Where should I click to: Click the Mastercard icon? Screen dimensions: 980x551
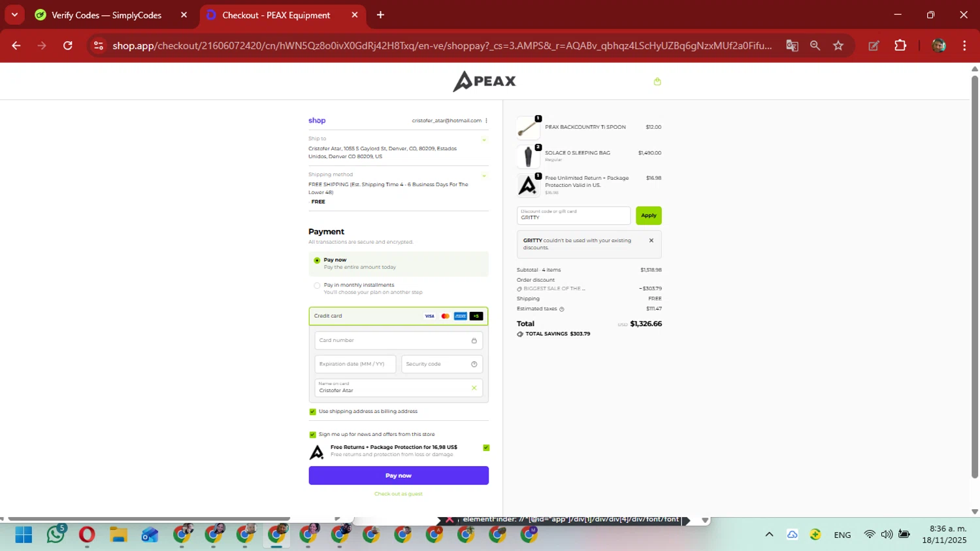click(x=445, y=316)
